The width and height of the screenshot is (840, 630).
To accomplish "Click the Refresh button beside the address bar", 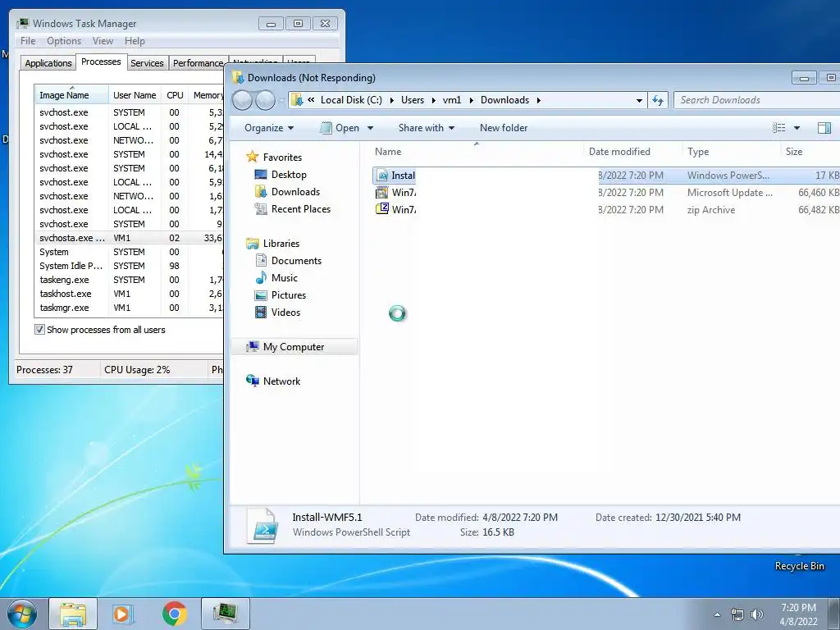I will coord(658,100).
